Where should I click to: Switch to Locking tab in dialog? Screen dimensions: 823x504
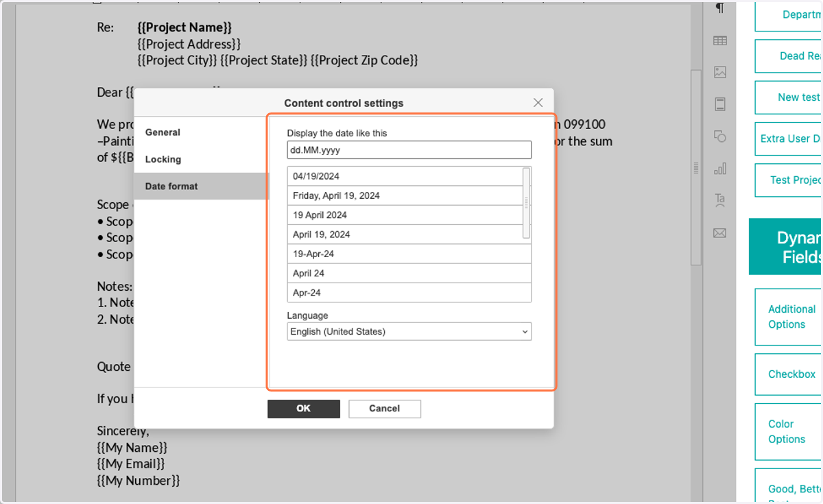click(x=202, y=159)
